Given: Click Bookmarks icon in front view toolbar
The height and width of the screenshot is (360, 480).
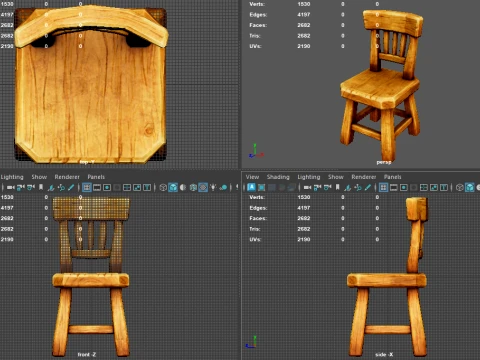Looking at the screenshot, I should 41,187.
